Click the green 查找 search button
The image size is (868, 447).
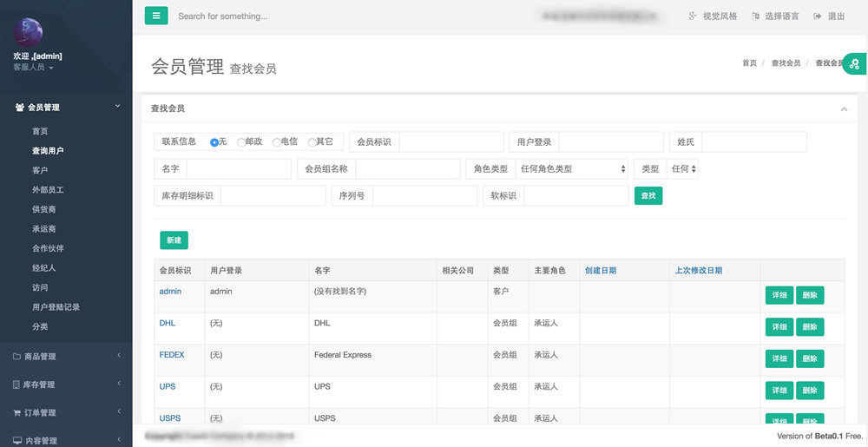(x=648, y=196)
